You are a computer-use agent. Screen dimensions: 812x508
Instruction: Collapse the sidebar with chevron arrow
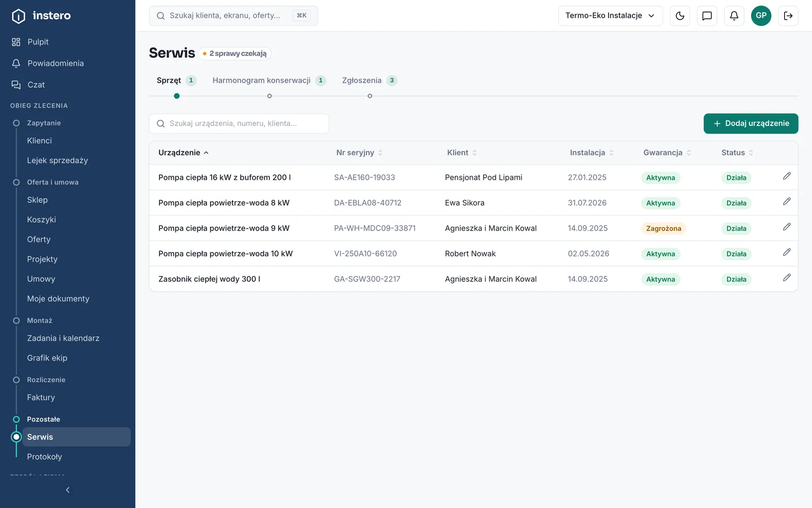pos(67,490)
